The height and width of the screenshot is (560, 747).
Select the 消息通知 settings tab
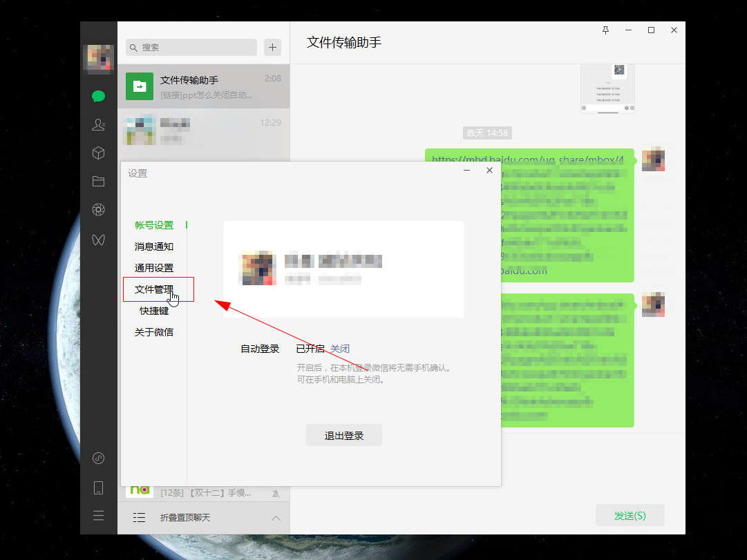coord(154,247)
